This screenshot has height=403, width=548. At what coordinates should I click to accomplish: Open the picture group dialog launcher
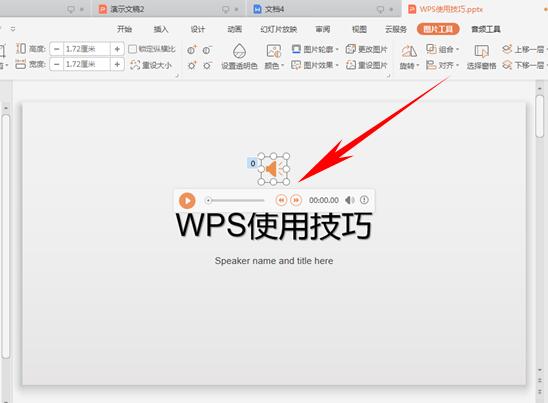tap(388, 75)
